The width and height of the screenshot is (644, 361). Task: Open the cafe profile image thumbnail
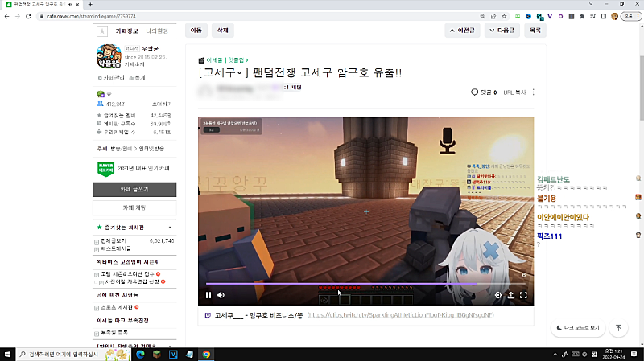109,56
